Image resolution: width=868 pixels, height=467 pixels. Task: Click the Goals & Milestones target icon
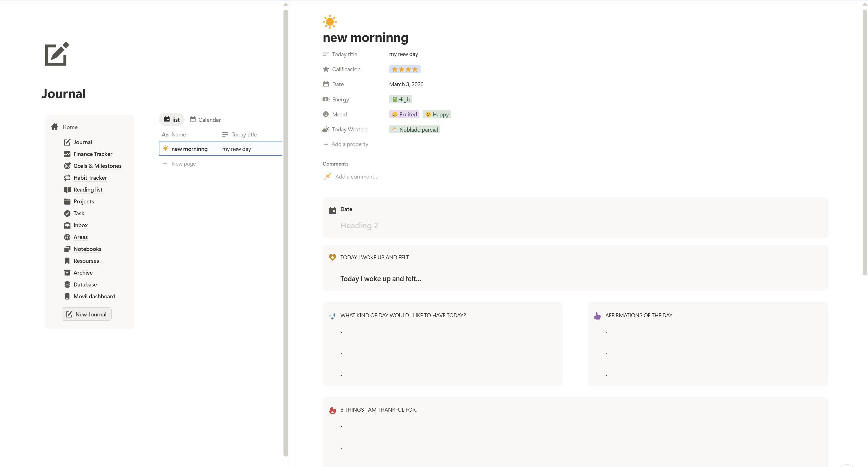[67, 166]
